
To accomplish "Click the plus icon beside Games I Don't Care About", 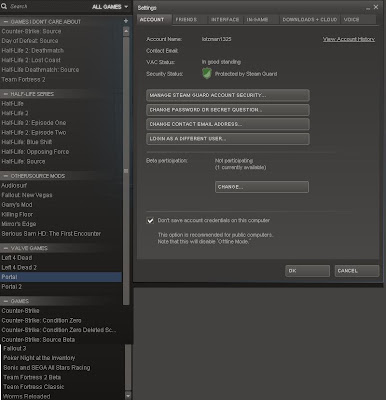I will (126, 21).
